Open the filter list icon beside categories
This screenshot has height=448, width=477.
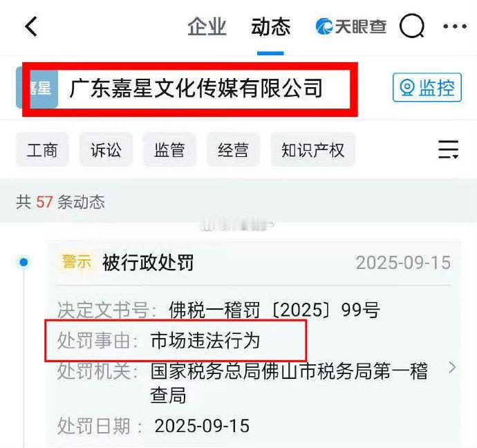click(x=449, y=149)
